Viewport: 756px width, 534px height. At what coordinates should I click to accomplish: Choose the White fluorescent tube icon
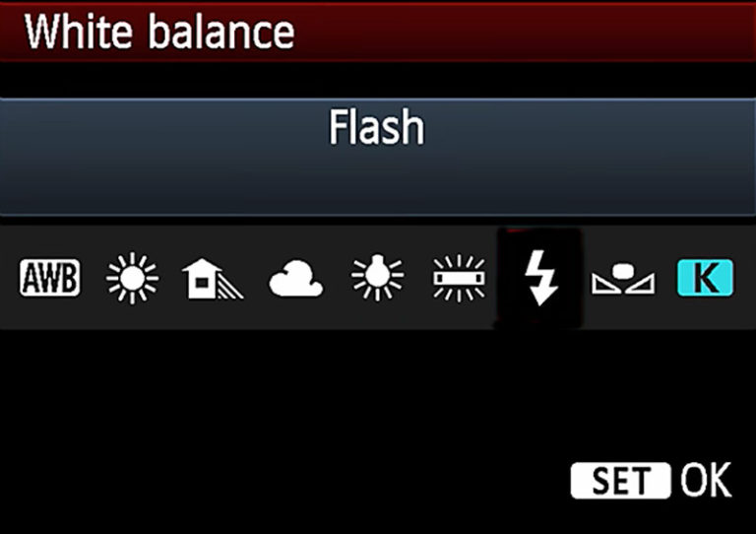tap(459, 278)
